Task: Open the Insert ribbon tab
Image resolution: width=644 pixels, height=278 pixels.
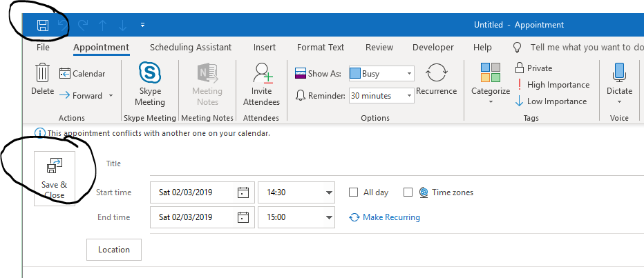Action: tap(265, 48)
